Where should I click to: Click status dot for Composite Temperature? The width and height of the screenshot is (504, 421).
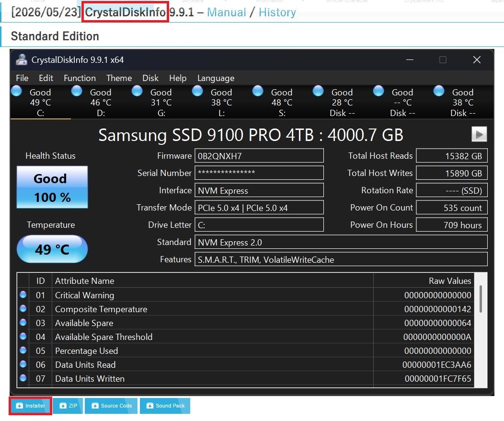(23, 308)
